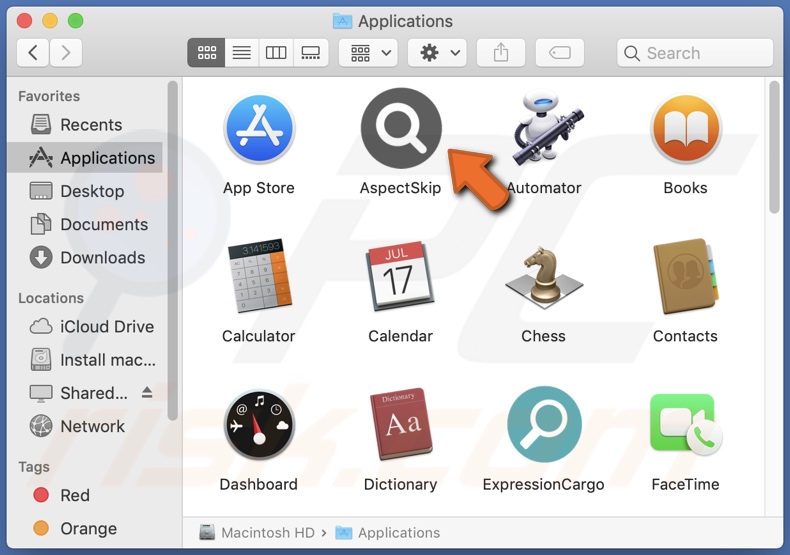Click the Applications folder icon in title bar

pyautogui.click(x=343, y=21)
